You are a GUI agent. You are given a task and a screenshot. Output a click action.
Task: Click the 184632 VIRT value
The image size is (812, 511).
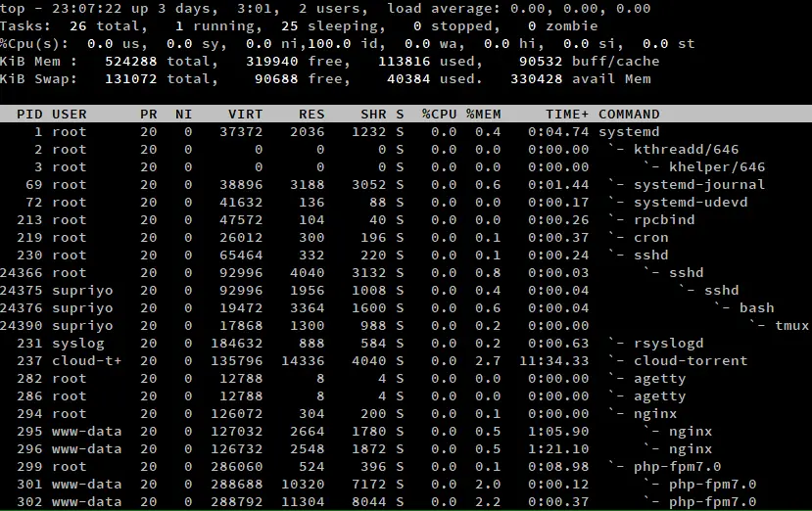pos(237,344)
